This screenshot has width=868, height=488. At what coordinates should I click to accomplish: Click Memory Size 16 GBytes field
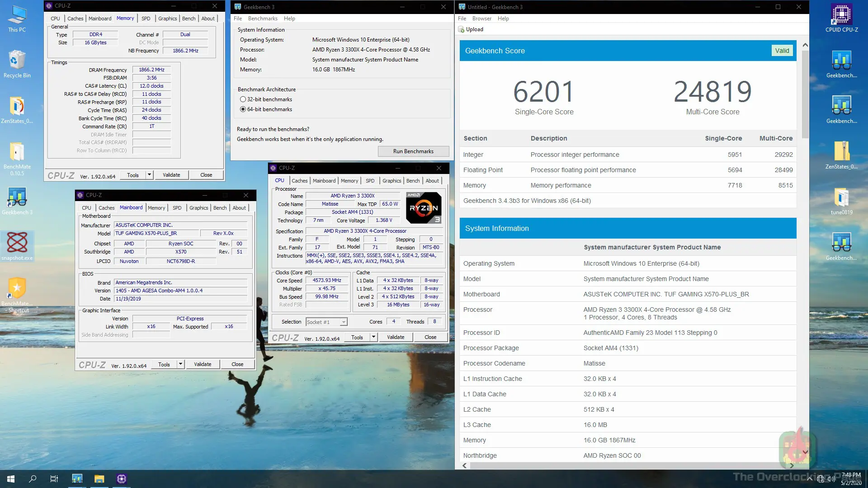tap(95, 42)
